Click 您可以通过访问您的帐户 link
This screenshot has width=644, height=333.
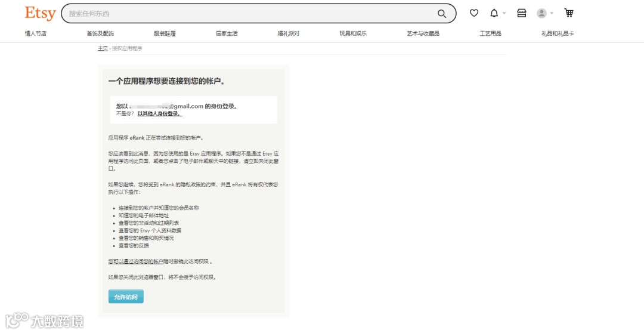(136, 261)
